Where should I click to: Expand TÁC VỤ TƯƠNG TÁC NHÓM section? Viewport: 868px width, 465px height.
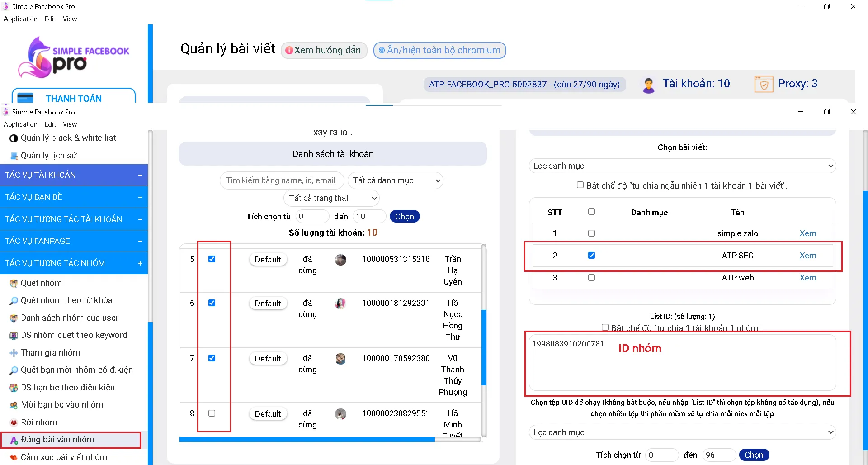[x=140, y=263]
